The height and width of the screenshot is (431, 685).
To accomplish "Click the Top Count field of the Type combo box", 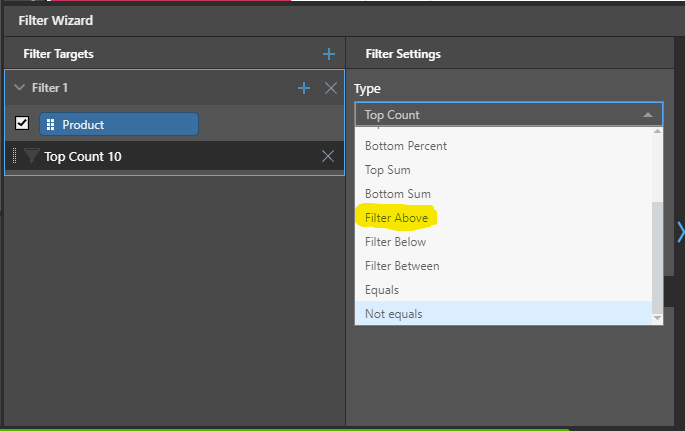I will tap(509, 114).
